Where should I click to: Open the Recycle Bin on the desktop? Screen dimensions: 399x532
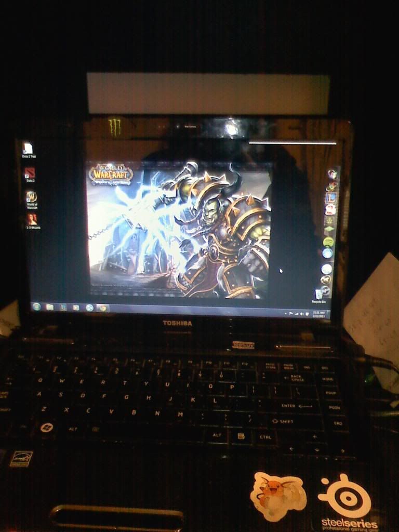click(318, 296)
